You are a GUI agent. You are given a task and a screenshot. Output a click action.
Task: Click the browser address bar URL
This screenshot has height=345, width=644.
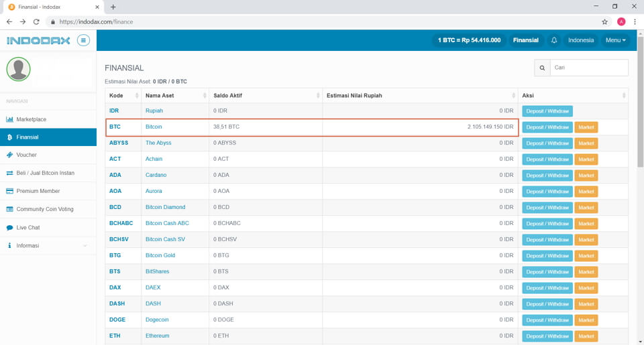[96, 21]
